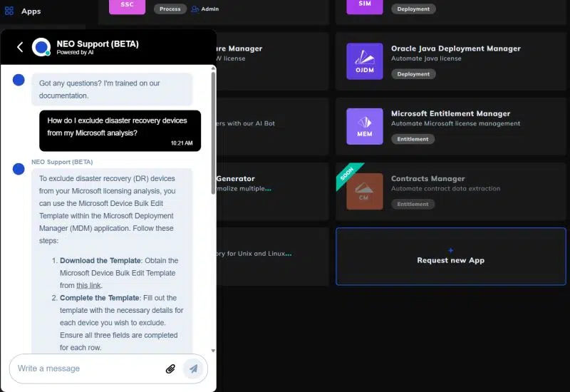The width and height of the screenshot is (570, 392).
Task: Click the bot avatar beside the DR answer
Action: pos(19,169)
